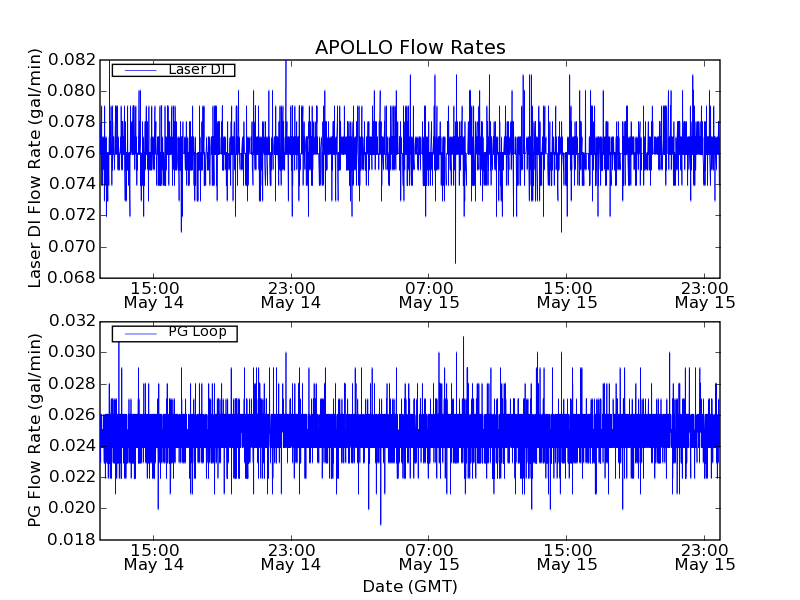
Task: Click the PG Flow Rate y-axis label
Action: pyautogui.click(x=35, y=430)
